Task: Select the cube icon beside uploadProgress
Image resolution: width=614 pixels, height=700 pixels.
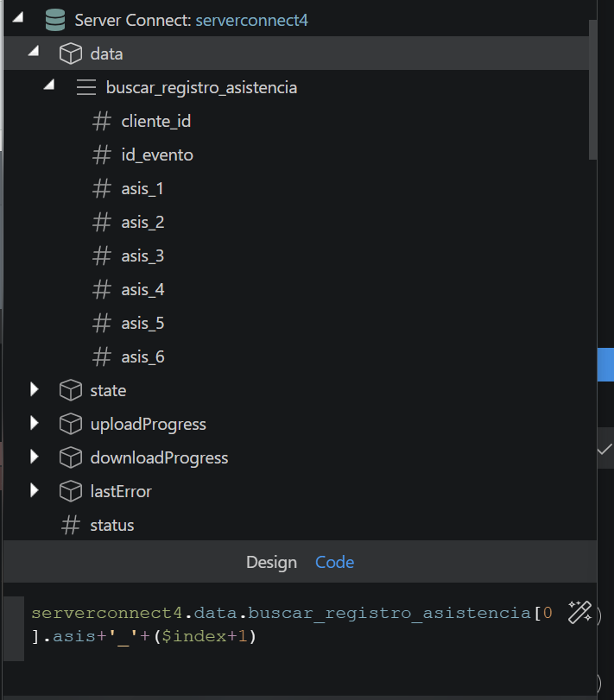Action: (70, 424)
